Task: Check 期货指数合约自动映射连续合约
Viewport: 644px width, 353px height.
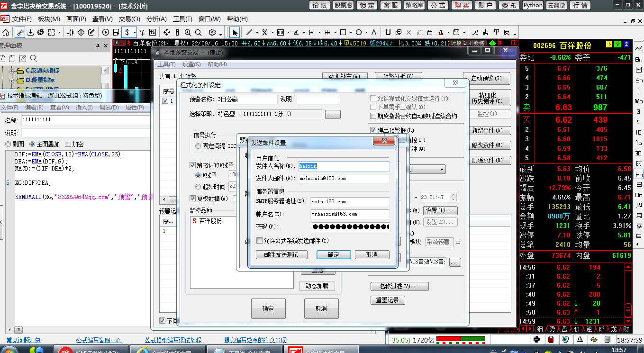Action: point(373,116)
